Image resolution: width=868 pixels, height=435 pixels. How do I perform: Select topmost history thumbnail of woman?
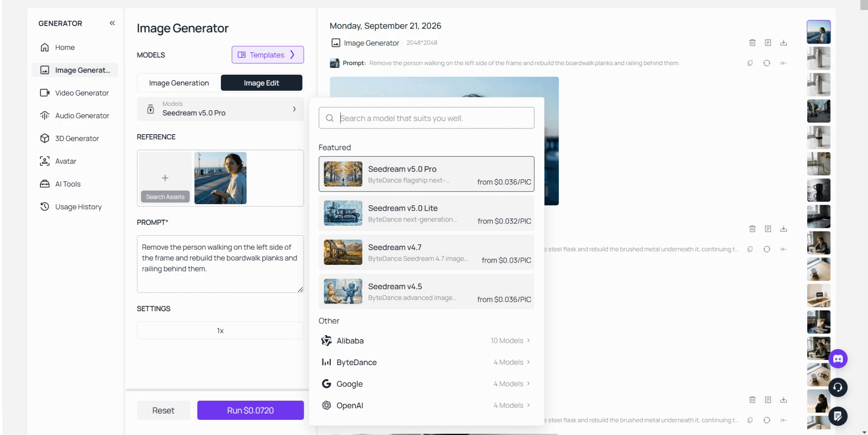click(819, 32)
